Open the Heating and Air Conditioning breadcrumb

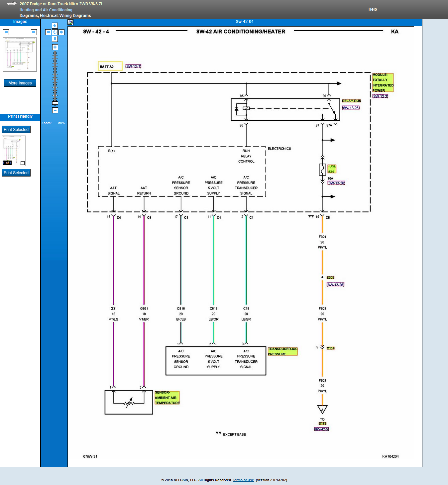click(46, 10)
